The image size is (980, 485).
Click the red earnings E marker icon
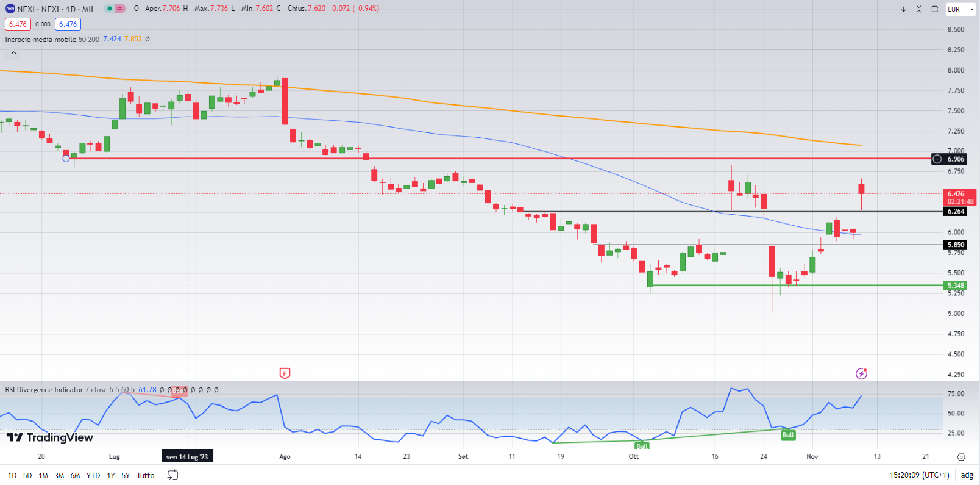285,373
